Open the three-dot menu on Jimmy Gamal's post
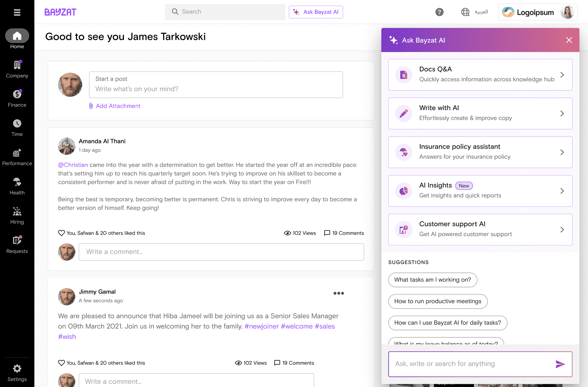This screenshot has width=588, height=387. point(338,293)
